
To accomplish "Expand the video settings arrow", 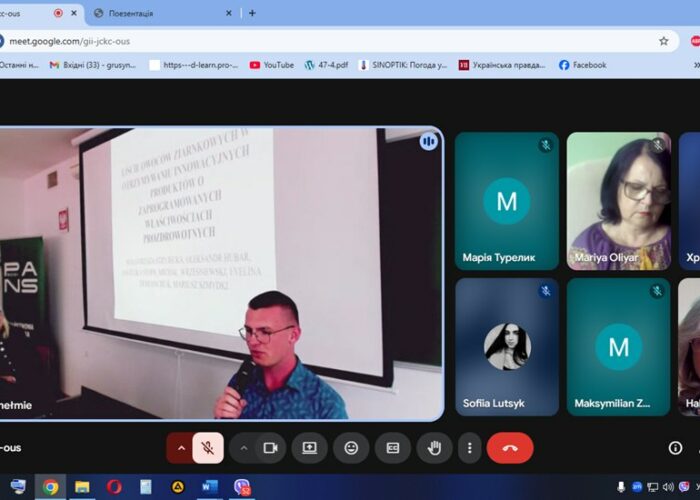I will 243,448.
